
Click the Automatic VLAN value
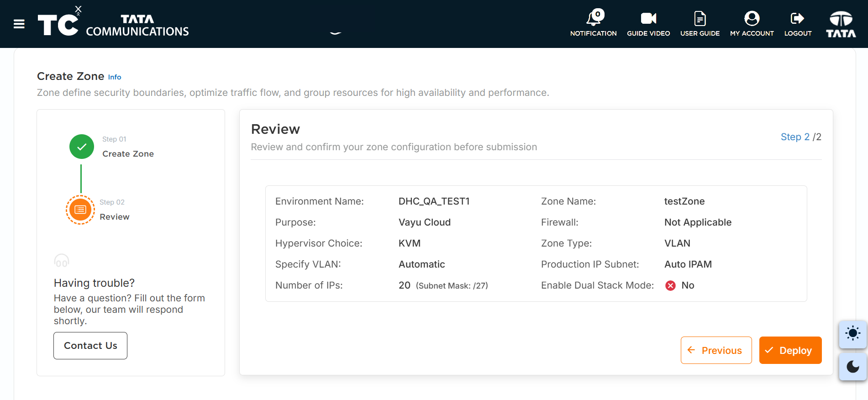tap(422, 264)
